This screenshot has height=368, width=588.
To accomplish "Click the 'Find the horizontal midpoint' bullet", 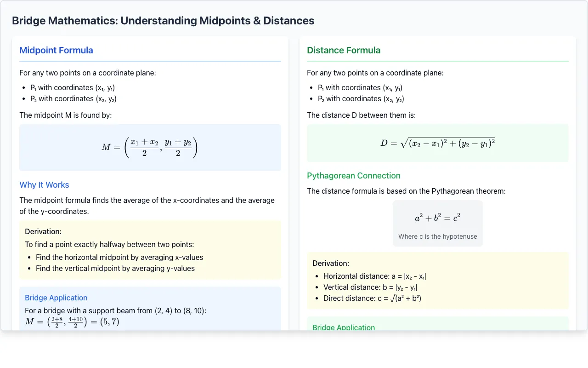I will click(x=119, y=257).
